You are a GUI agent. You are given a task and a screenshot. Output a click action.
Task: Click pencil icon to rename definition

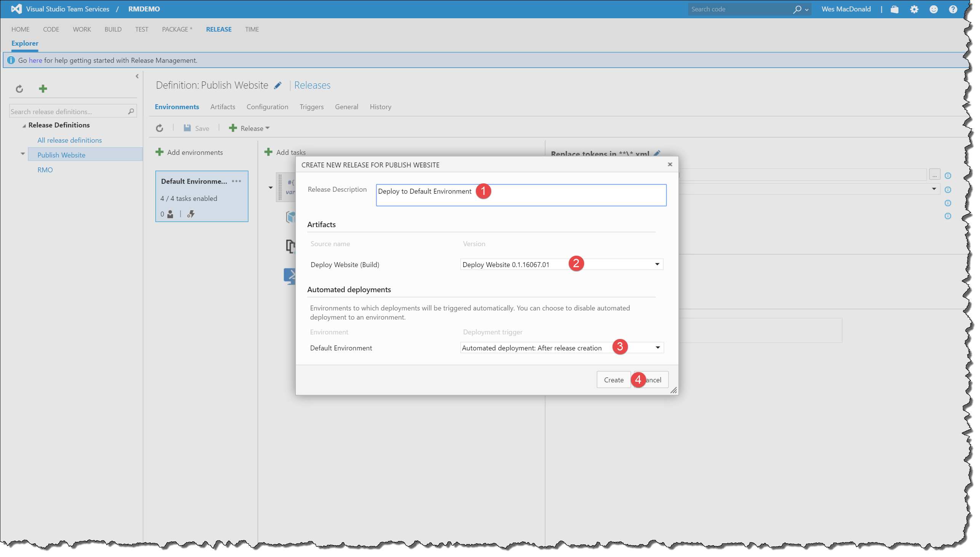click(x=278, y=85)
